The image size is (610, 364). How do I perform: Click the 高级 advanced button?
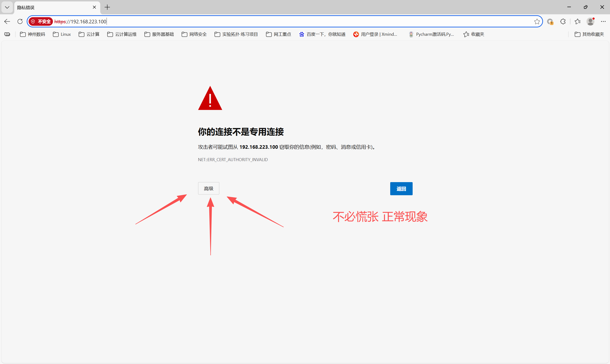click(x=209, y=188)
